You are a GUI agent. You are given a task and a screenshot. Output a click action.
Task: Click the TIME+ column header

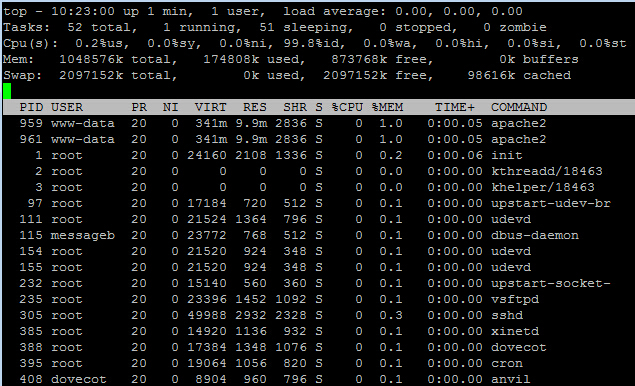click(x=455, y=107)
